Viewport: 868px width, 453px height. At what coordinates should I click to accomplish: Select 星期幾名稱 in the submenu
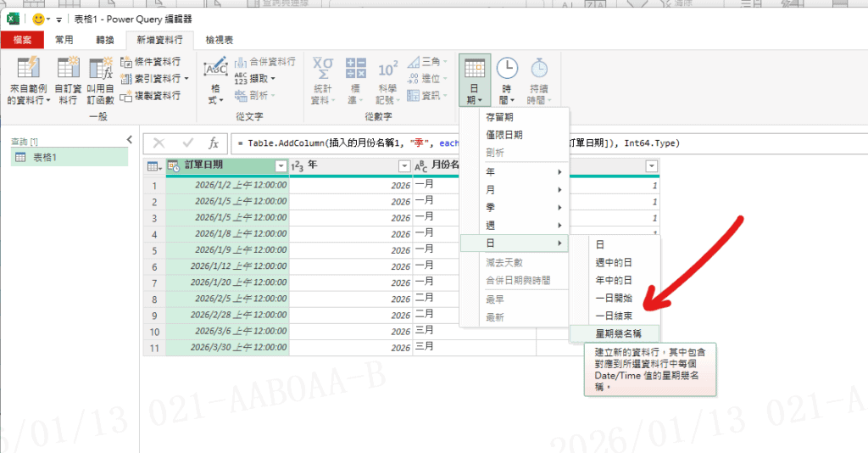click(x=615, y=333)
